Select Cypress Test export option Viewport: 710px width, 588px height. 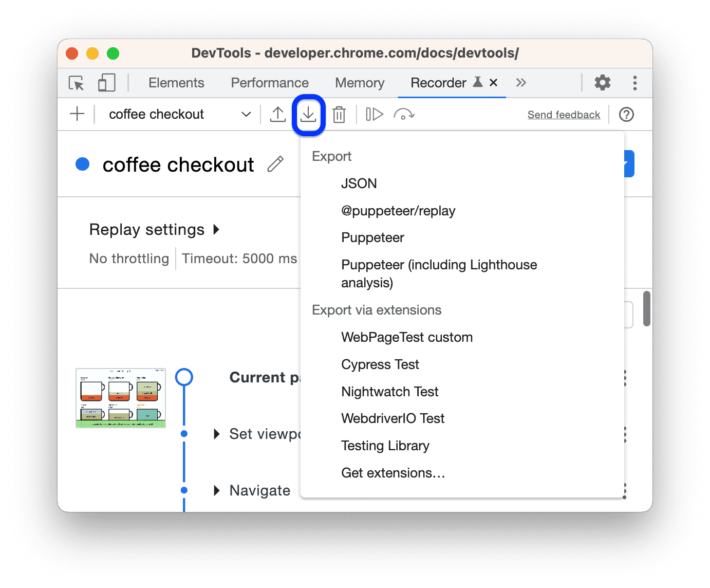point(380,364)
